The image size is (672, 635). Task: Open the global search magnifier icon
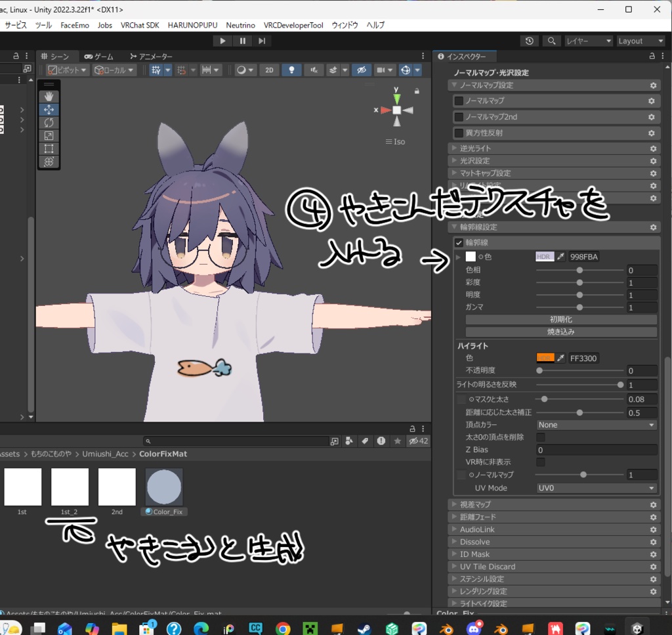point(551,41)
